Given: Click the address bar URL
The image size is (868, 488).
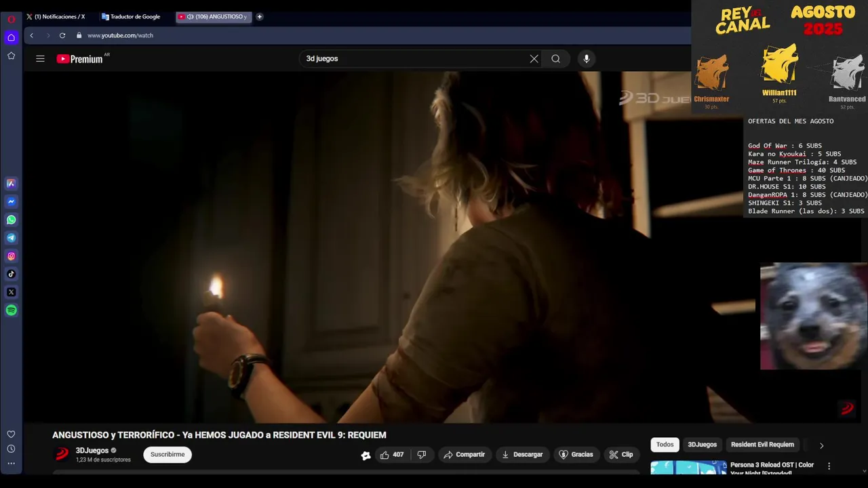Looking at the screenshot, I should 120,35.
